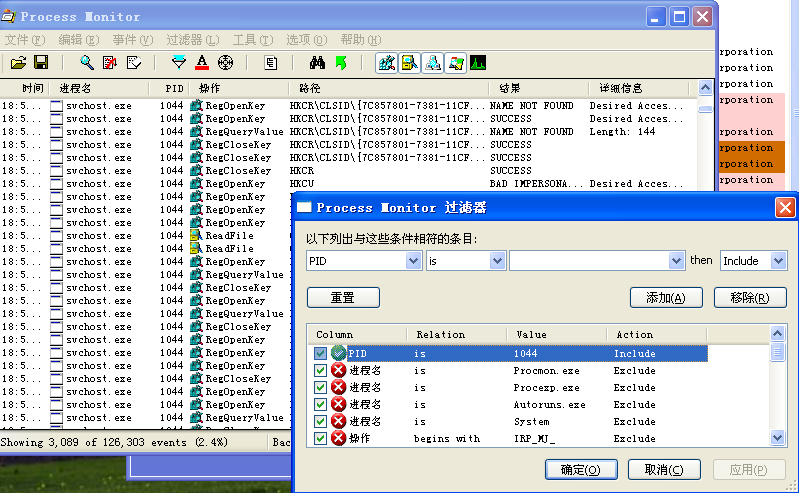799x493 pixels.
Task: Click red exclude icon beside IRP_MJ_ filter
Action: coord(338,438)
